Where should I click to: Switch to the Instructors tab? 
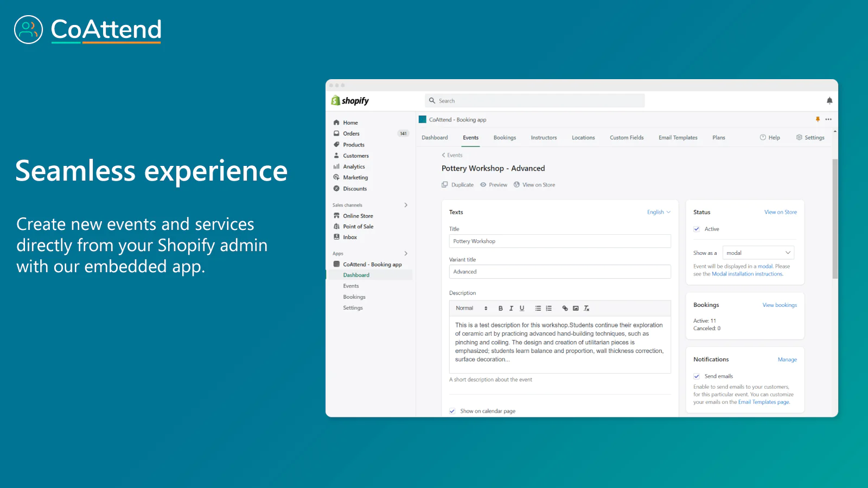pyautogui.click(x=544, y=138)
